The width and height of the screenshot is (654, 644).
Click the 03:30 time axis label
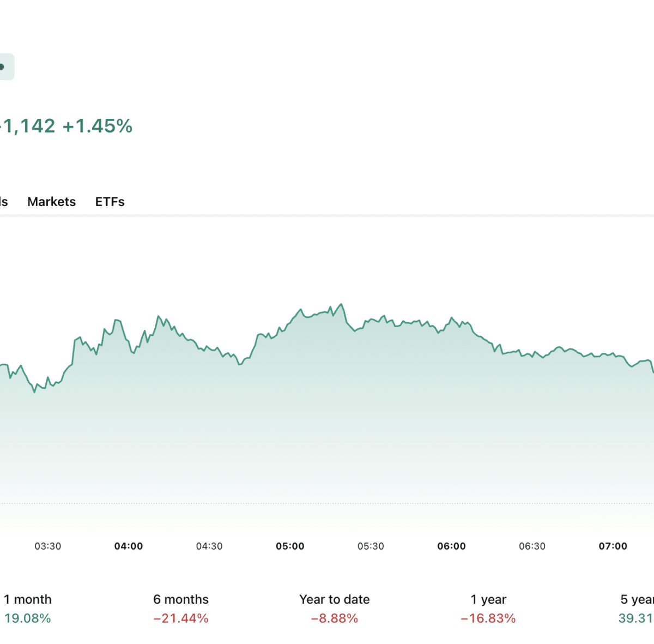tap(48, 546)
